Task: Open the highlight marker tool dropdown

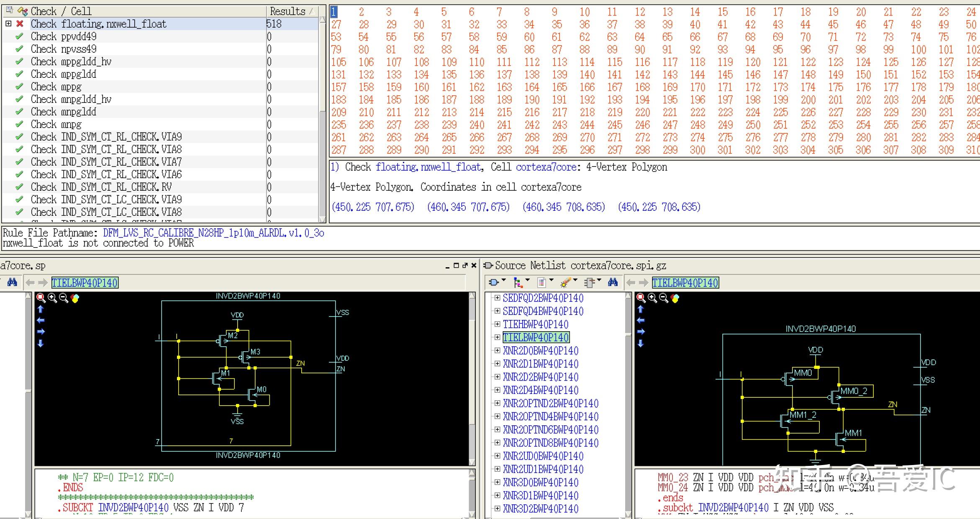Action: click(575, 280)
